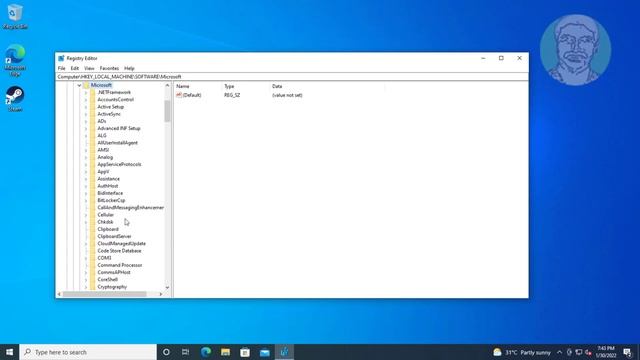Click tree pane scroll down arrow

click(167, 288)
